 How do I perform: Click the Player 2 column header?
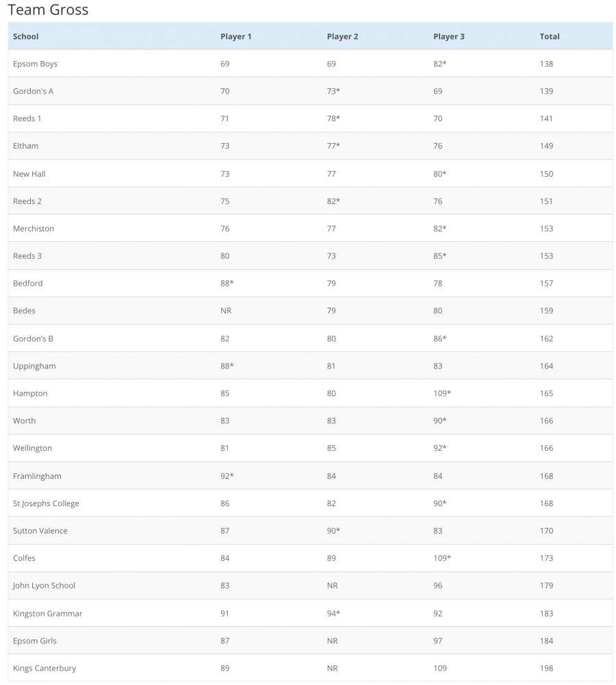(x=342, y=36)
